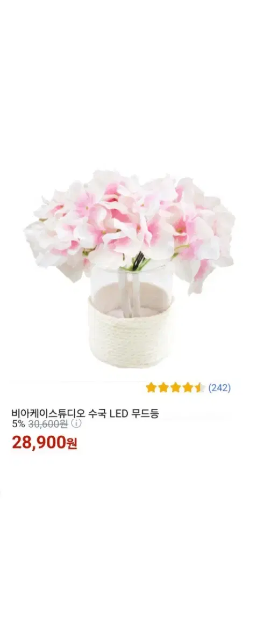This screenshot has height=644, width=264.
Task: Open the 비아케이스튜디오 수국 LED 무드등 product title
Action: (x=85, y=413)
